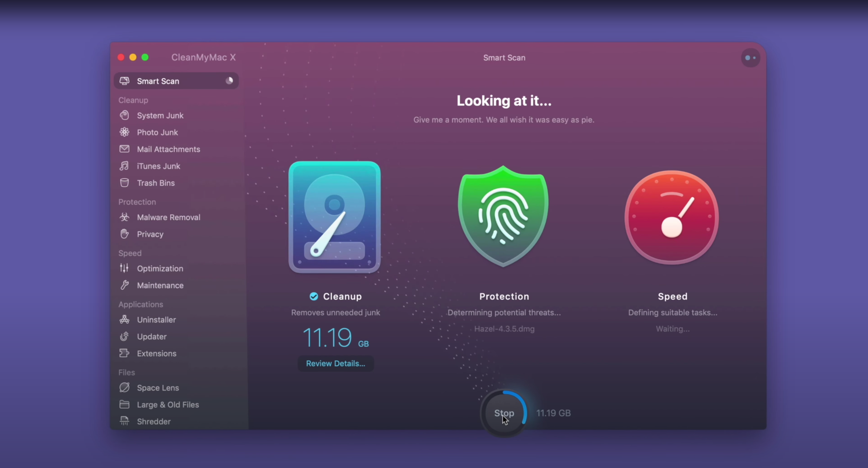Open the Space Lens file tool
Image resolution: width=868 pixels, height=468 pixels.
tap(158, 387)
